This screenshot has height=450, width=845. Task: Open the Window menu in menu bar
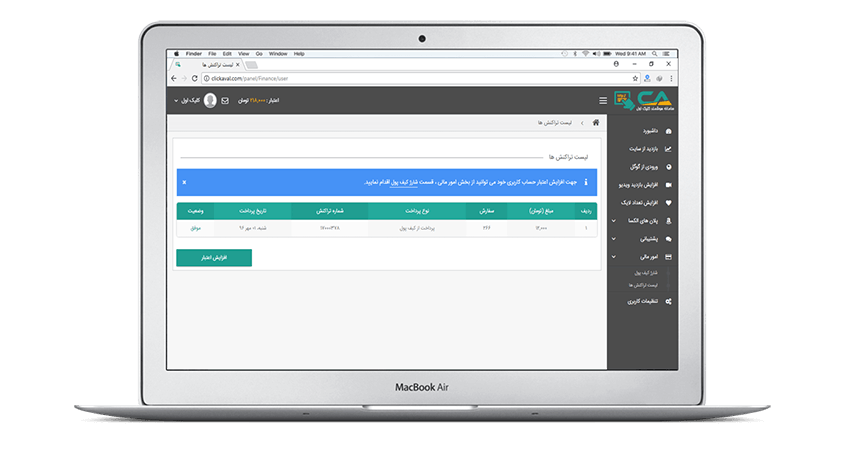278,54
